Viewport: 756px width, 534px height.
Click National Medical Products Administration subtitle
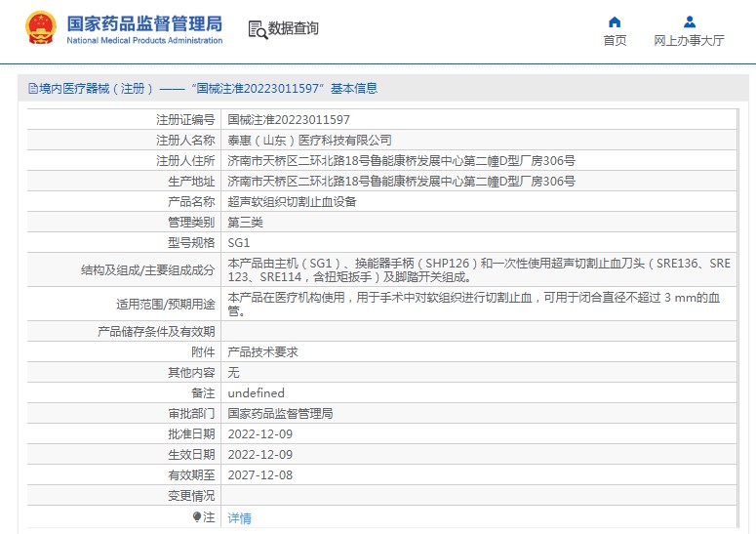(144, 41)
